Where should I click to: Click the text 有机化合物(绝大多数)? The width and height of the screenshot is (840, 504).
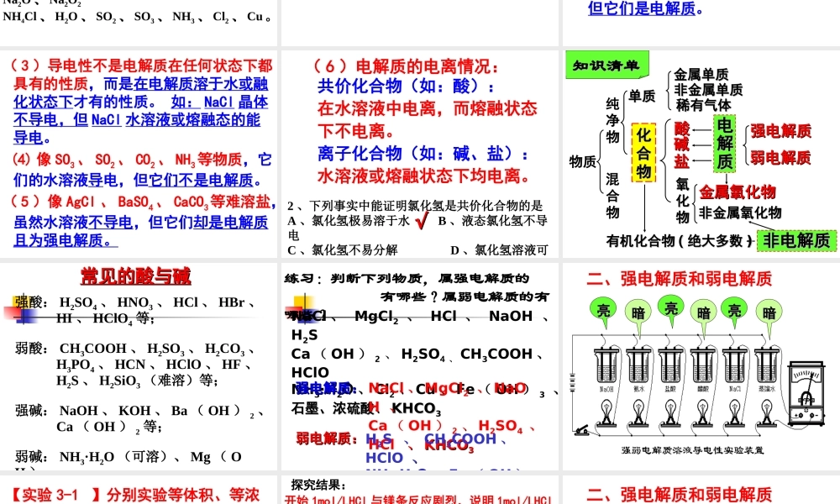680,241
